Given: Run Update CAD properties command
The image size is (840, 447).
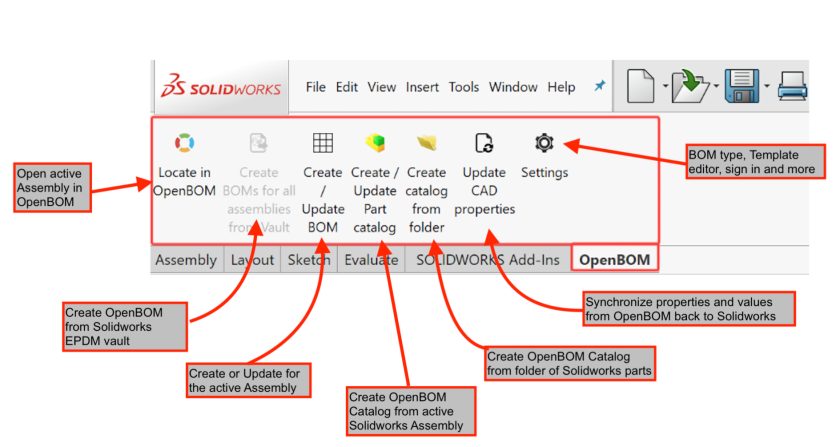Looking at the screenshot, I should 484,143.
